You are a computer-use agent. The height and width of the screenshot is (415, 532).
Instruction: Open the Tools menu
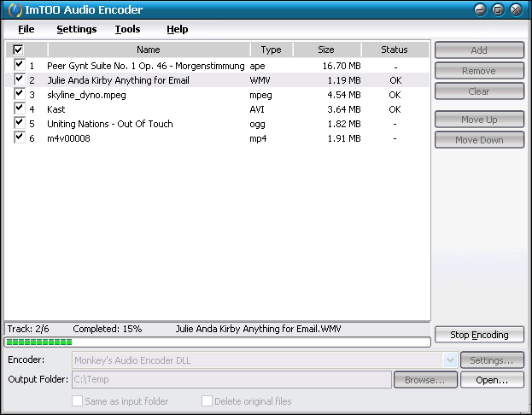[127, 29]
